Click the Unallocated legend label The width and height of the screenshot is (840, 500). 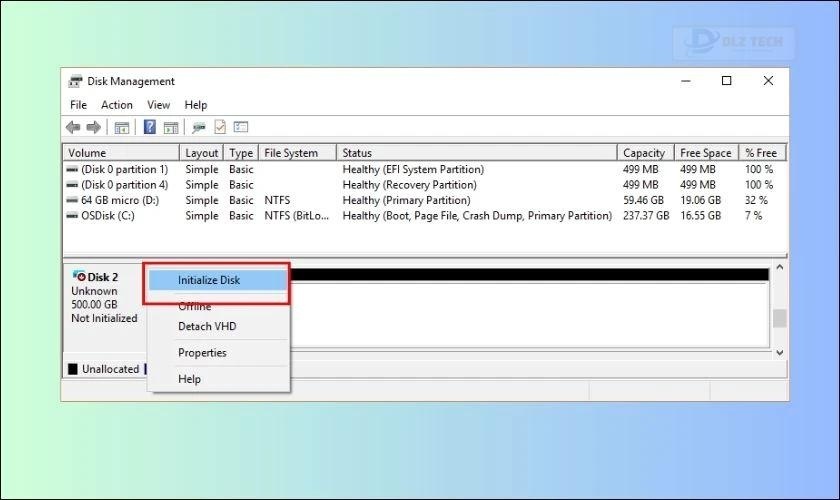110,369
